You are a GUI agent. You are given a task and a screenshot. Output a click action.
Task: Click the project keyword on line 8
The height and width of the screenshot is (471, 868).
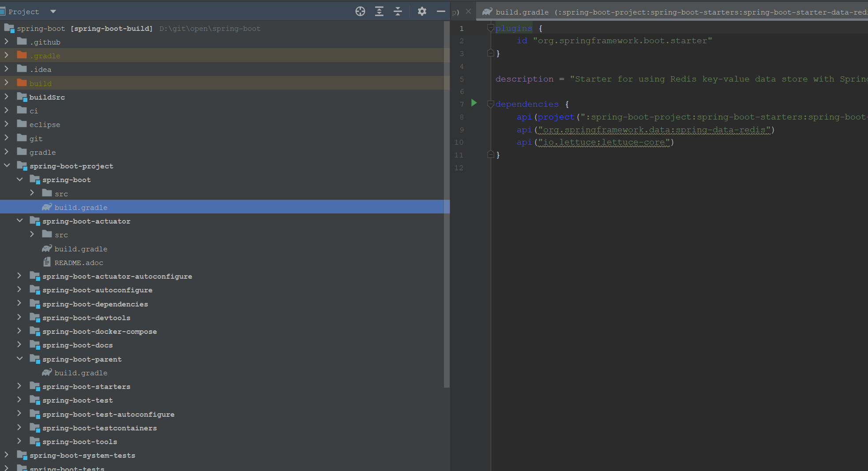tap(556, 117)
